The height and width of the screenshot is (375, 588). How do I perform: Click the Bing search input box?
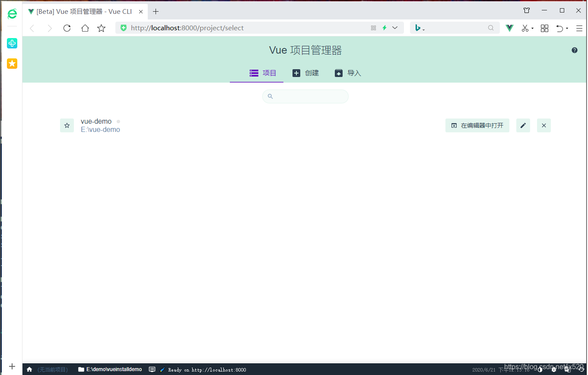[x=456, y=28]
